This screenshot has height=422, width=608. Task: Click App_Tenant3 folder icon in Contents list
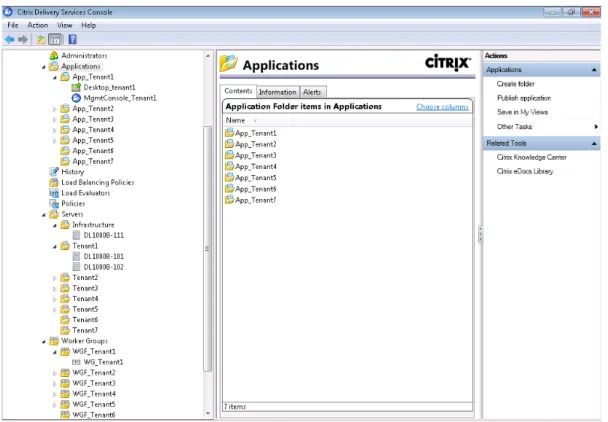coord(230,155)
